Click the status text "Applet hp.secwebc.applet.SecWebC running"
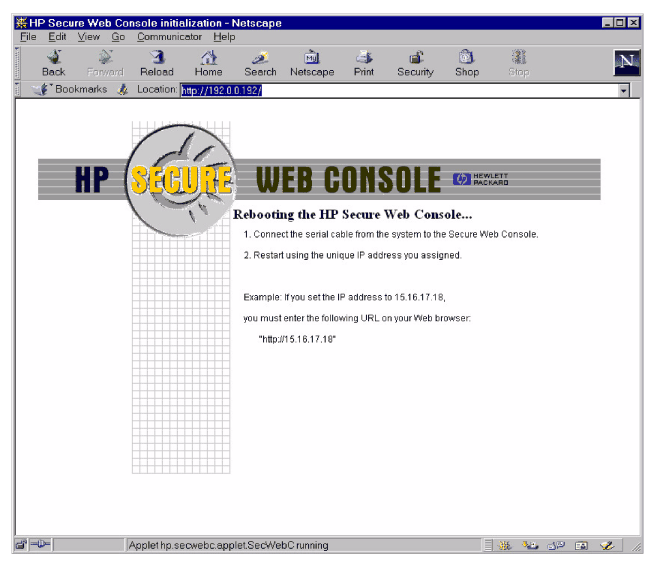The width and height of the screenshot is (657, 568). click(228, 545)
